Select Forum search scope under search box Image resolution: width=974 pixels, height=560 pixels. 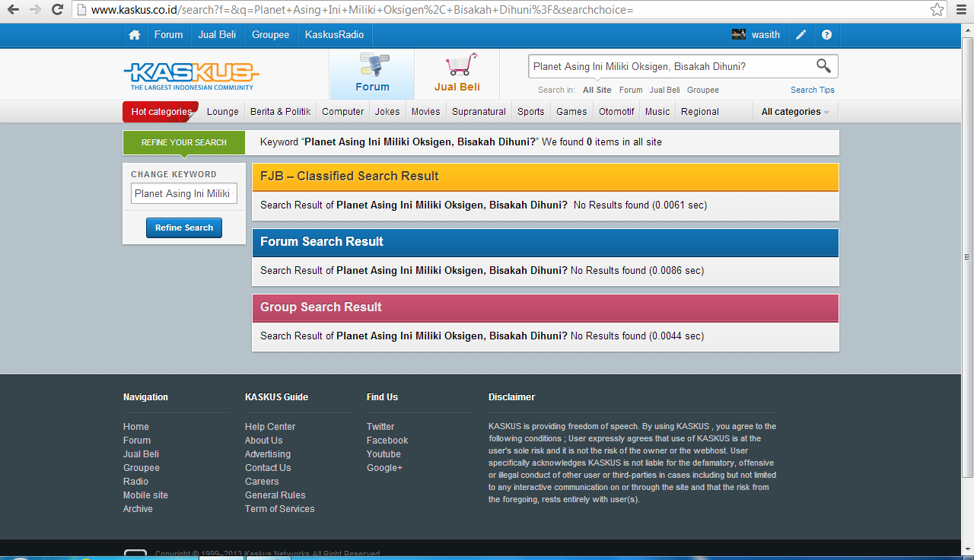coord(631,90)
